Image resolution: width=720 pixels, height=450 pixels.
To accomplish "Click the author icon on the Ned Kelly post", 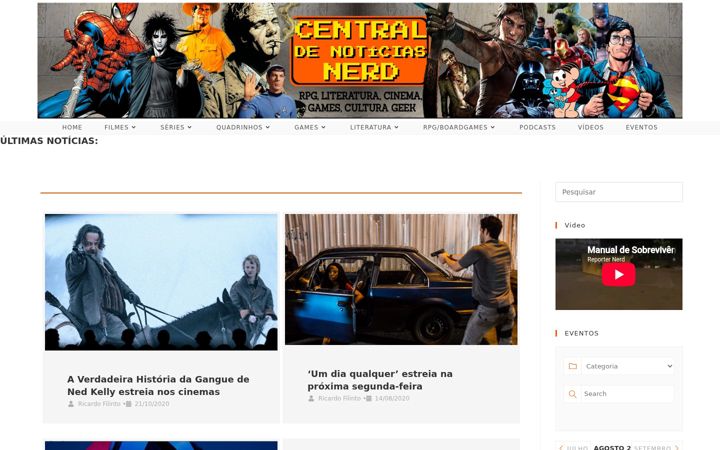I will coord(71,404).
